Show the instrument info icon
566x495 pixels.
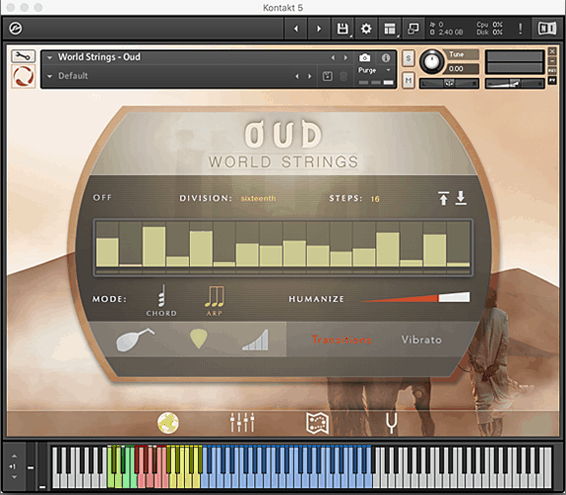click(386, 58)
